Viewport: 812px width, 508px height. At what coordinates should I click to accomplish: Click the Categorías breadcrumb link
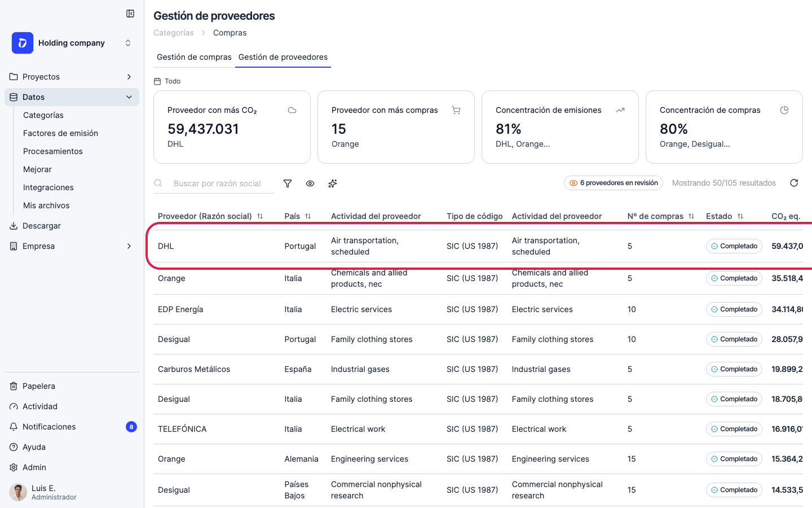[x=174, y=33]
